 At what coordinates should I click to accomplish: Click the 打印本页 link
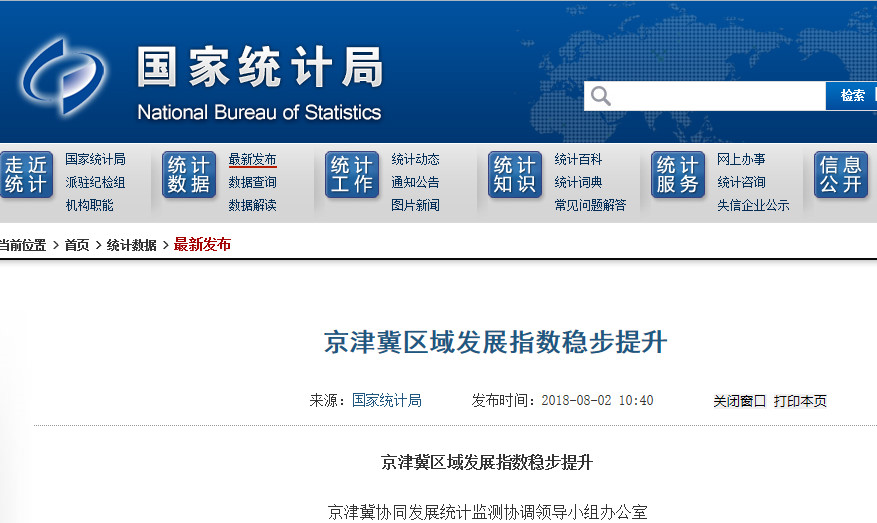pyautogui.click(x=800, y=401)
